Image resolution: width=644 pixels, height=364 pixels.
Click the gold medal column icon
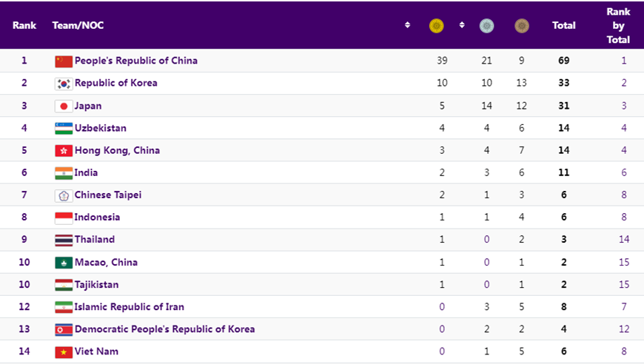pos(437,26)
